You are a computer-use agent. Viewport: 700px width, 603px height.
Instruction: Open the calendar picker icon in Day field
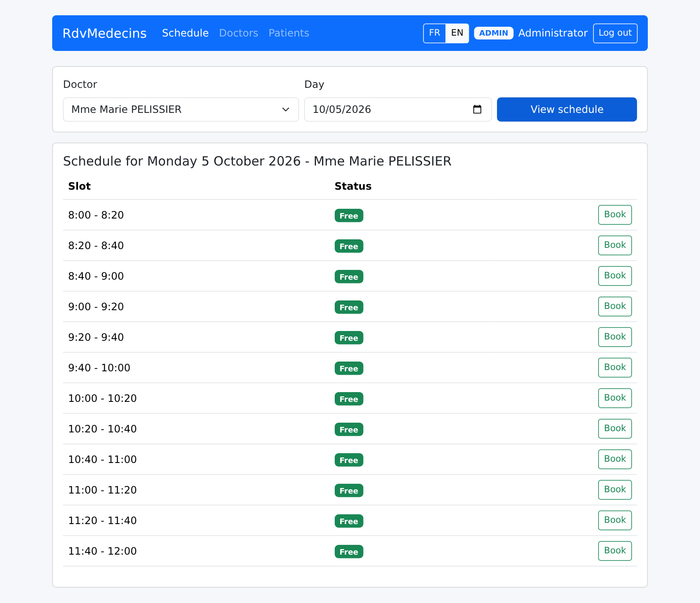tap(477, 109)
